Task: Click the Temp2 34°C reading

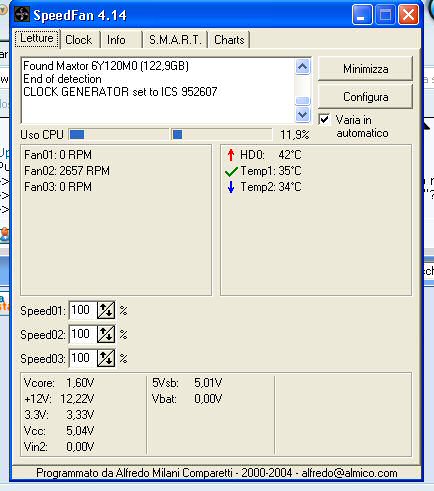Action: [270, 187]
